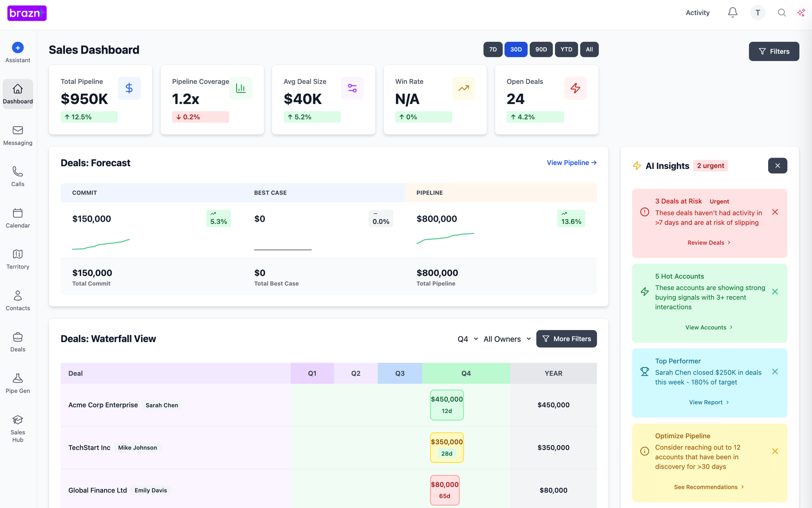Dismiss the 3 Deals at Risk card
The height and width of the screenshot is (508, 812).
pyautogui.click(x=775, y=212)
